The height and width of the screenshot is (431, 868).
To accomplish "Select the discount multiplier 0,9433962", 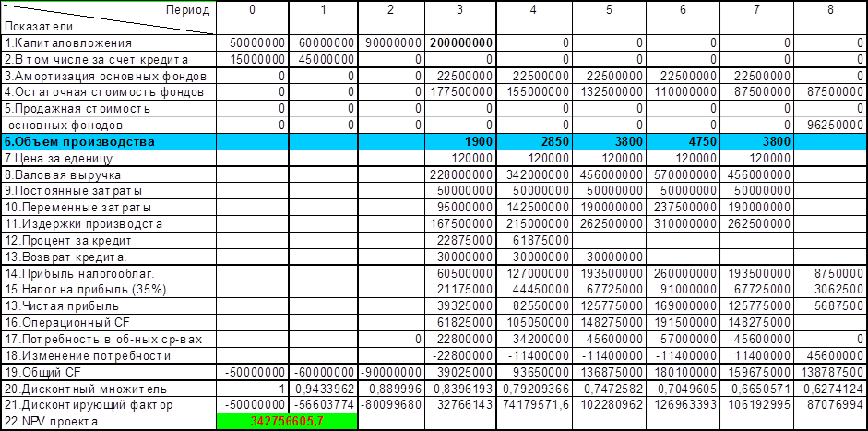I will [x=323, y=389].
